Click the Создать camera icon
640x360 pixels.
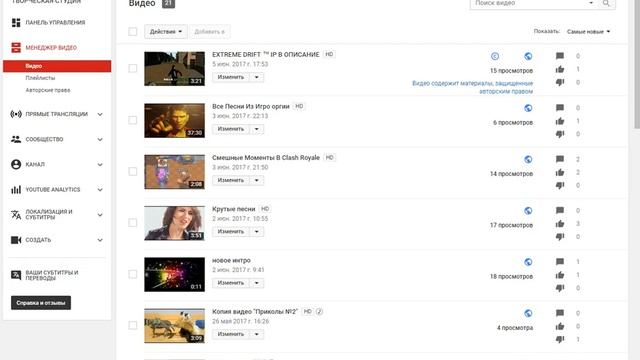click(16, 240)
